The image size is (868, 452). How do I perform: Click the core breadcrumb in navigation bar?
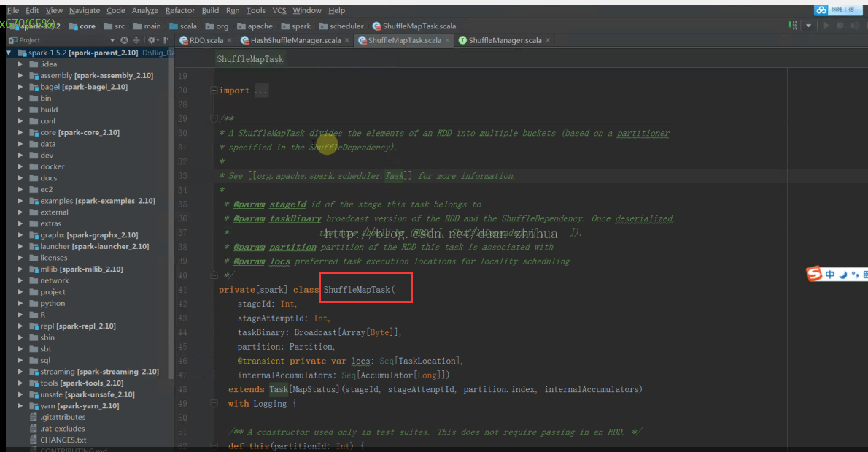pyautogui.click(x=82, y=26)
